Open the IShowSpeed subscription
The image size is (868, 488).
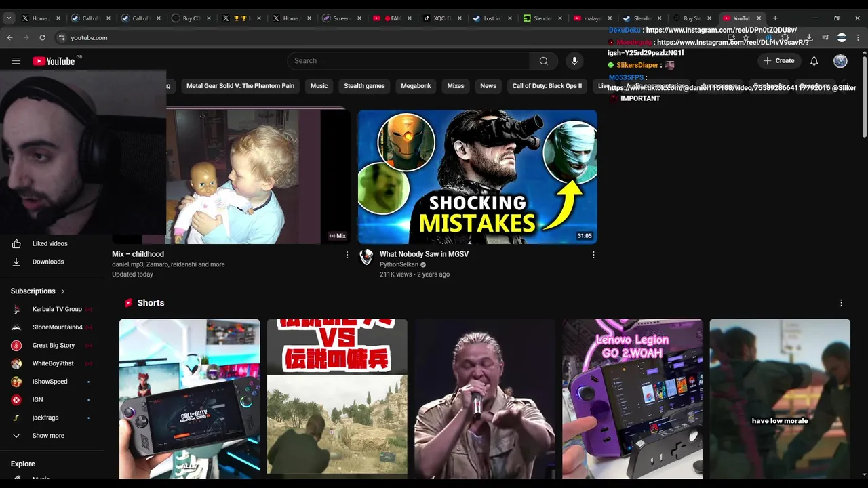click(52, 382)
